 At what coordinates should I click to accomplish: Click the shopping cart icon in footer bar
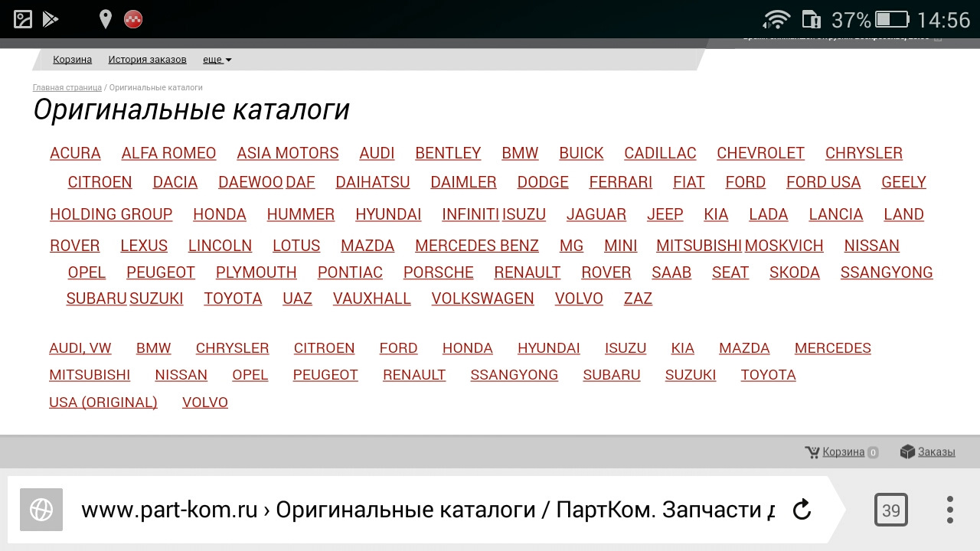click(812, 452)
